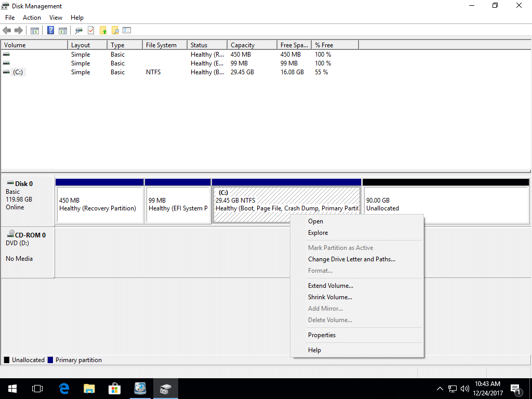
Task: Sort by the Type column header
Action: pyautogui.click(x=125, y=45)
